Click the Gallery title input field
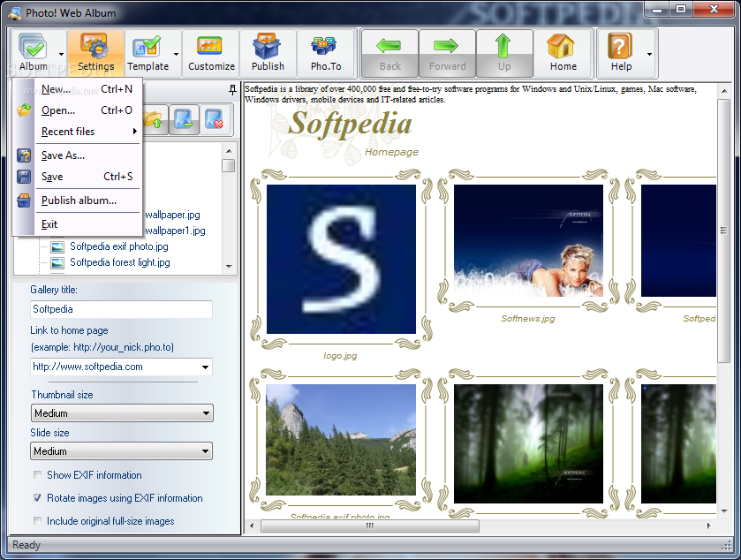 tap(122, 309)
